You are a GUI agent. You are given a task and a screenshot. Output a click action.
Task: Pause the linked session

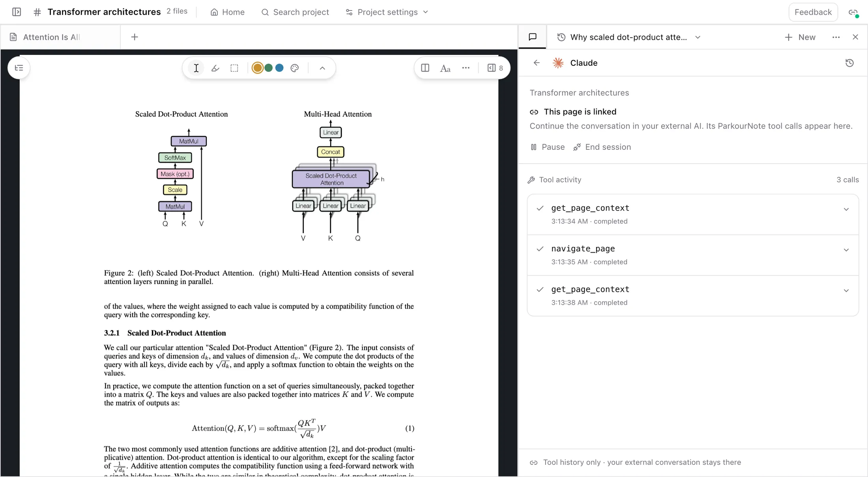pyautogui.click(x=548, y=147)
